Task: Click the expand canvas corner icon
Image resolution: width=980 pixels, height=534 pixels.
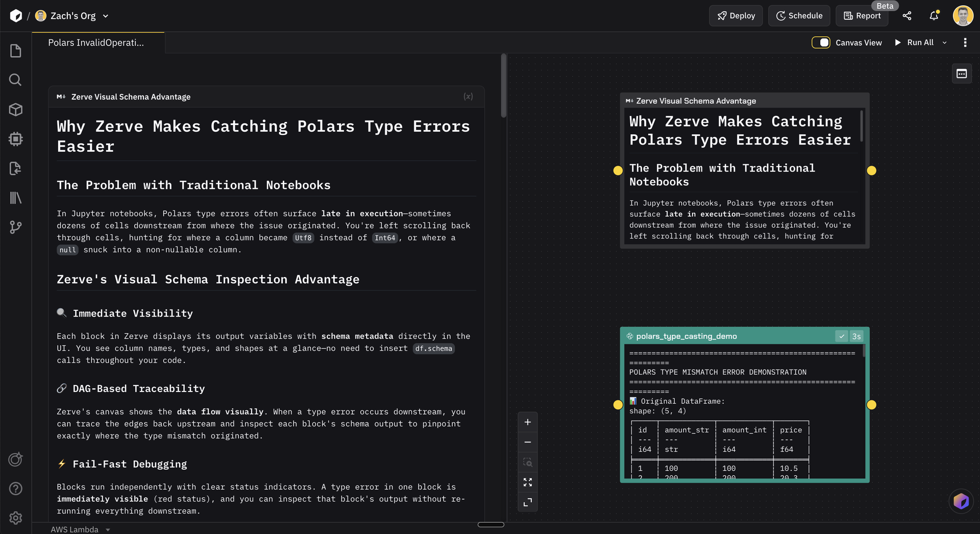Action: 528,502
